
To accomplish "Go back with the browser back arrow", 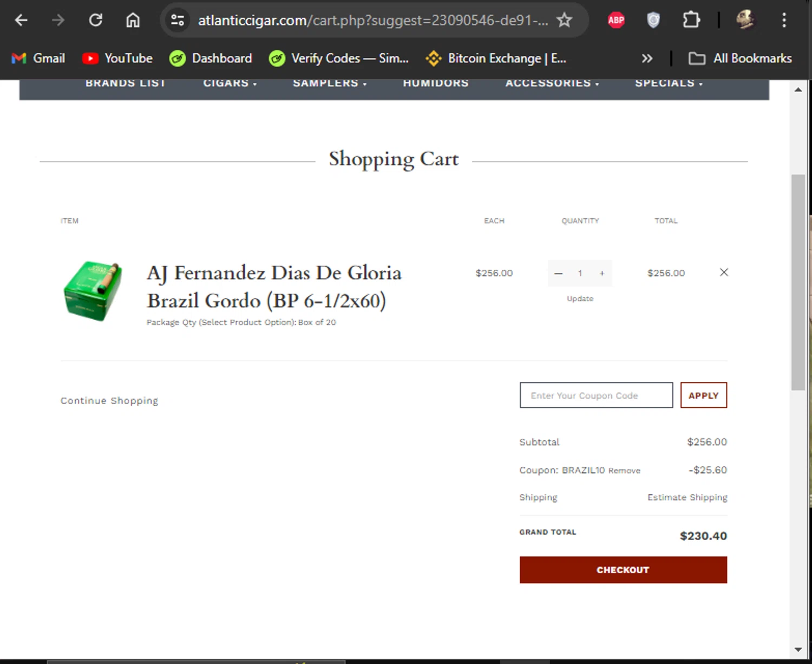I will tap(21, 21).
